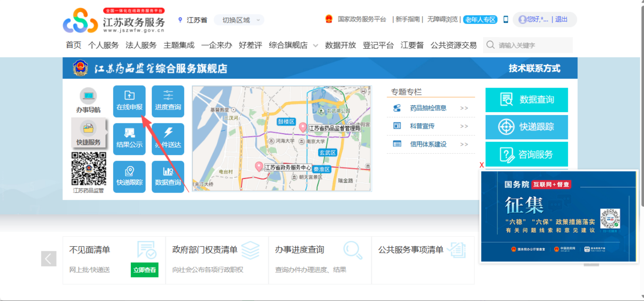Open 好差评 menu item

click(250, 45)
